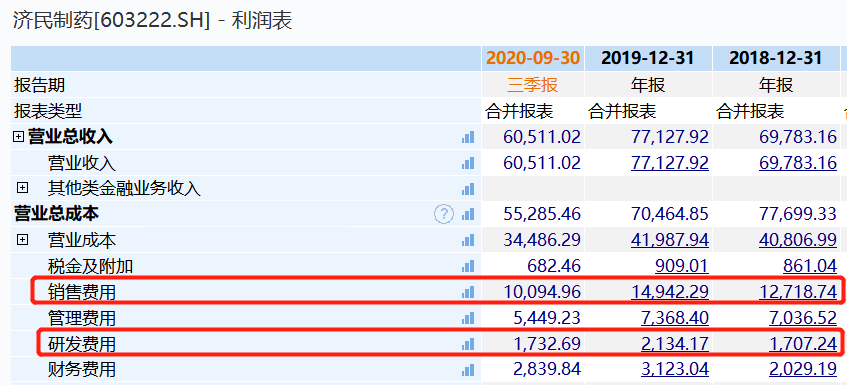847x385 pixels.
Task: Click the 管理费用 row label
Action: [x=82, y=318]
